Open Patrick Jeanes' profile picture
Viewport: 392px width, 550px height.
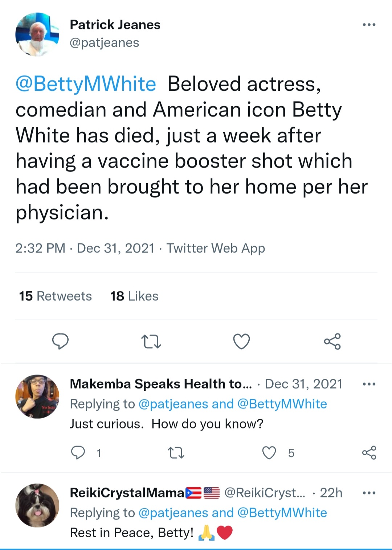(x=37, y=34)
